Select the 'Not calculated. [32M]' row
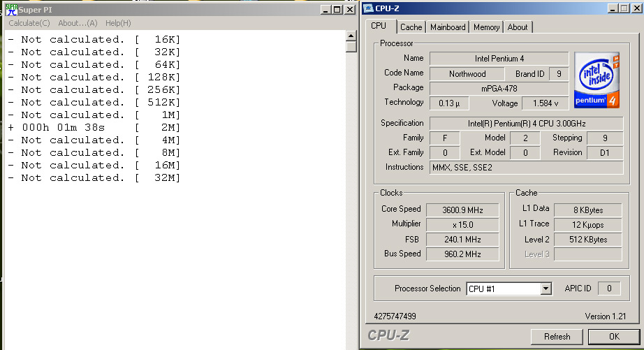This screenshot has width=644, height=350. [x=94, y=178]
